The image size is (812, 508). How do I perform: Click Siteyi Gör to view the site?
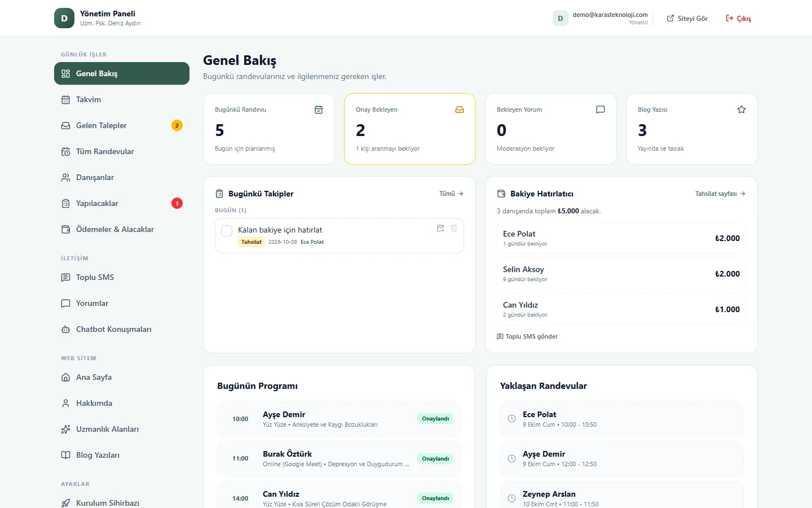(x=687, y=18)
